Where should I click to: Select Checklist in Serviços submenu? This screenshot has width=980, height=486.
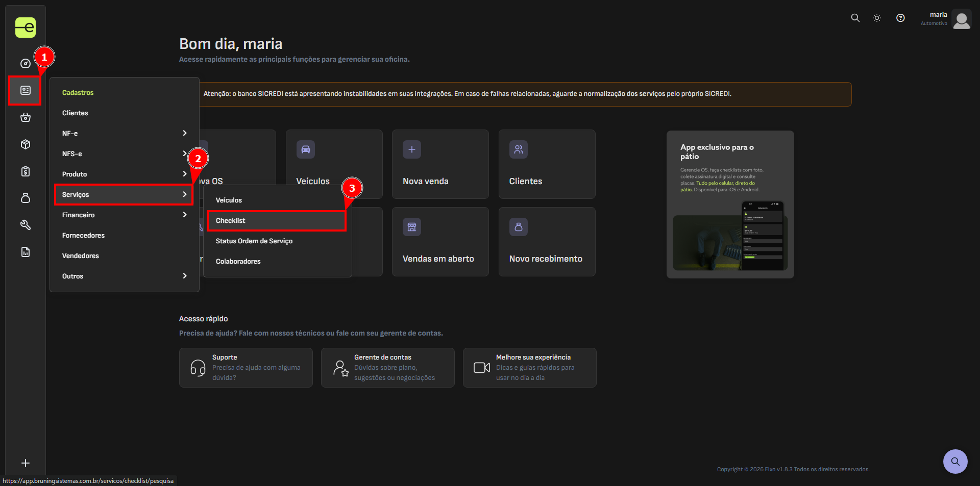[277, 221]
